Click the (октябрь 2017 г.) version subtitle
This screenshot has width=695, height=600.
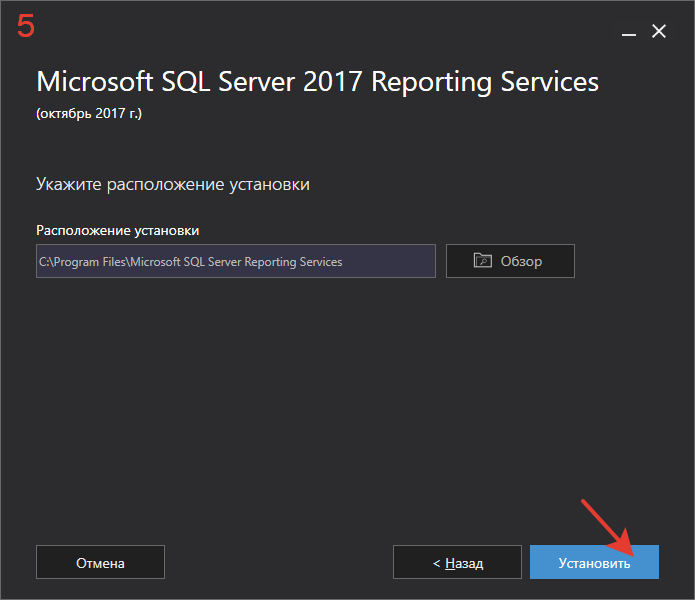tap(89, 113)
